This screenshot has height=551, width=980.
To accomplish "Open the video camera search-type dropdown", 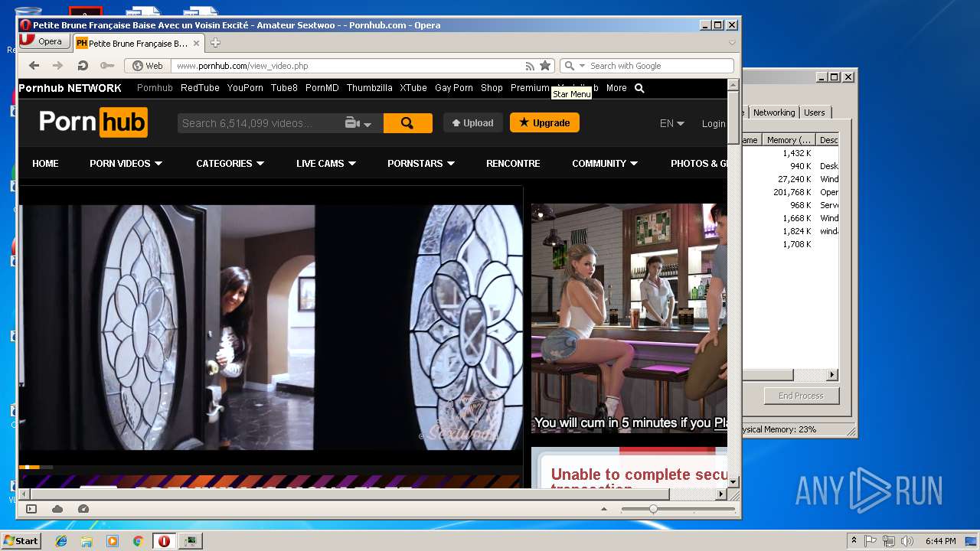I will click(358, 123).
